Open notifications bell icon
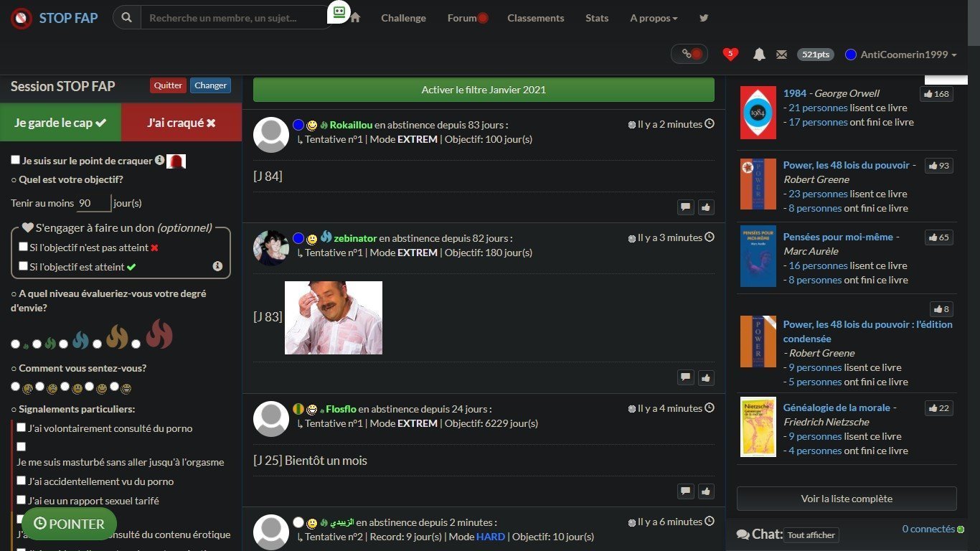The image size is (980, 551). [x=759, y=55]
